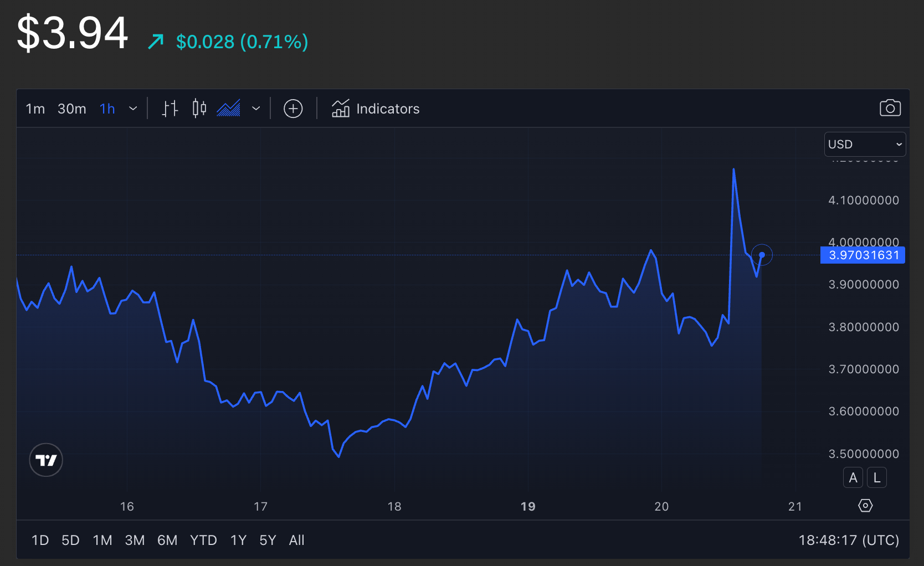Viewport: 924px width, 566px height.
Task: Switch to 1m interval
Action: pyautogui.click(x=35, y=109)
